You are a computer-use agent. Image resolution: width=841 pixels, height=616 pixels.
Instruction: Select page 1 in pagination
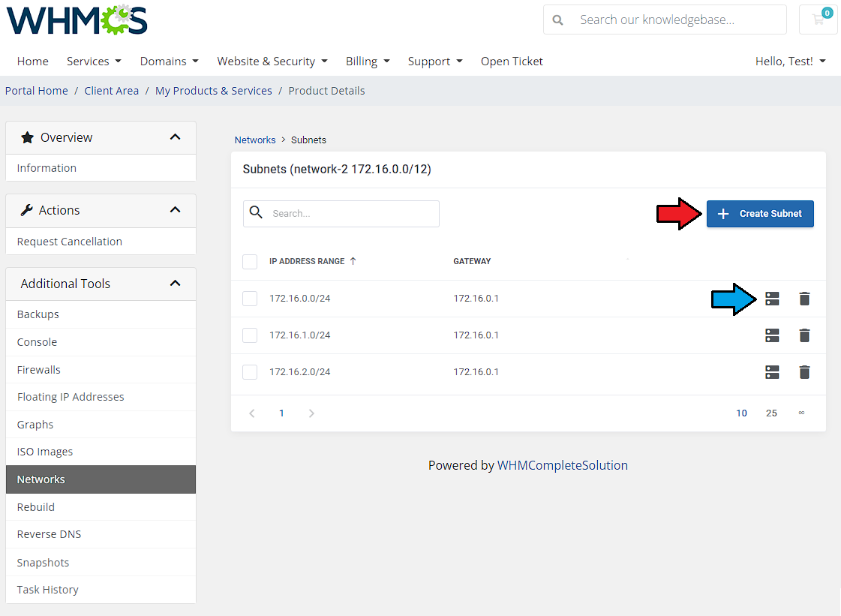(x=281, y=413)
